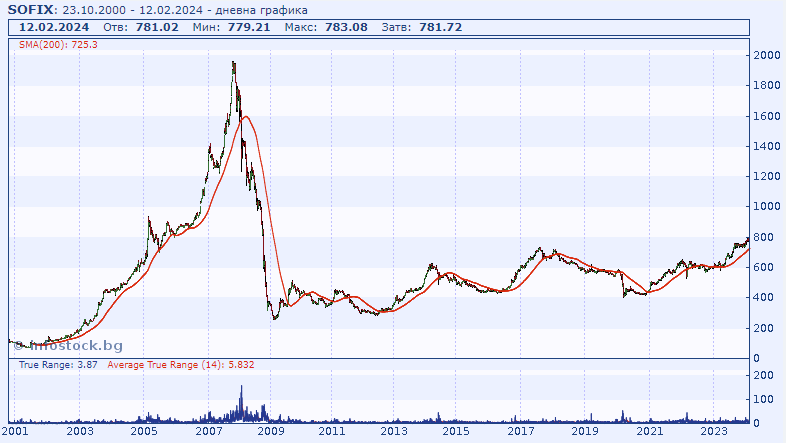This screenshot has width=786, height=443.
Task: Click the 2013 year label on axis
Action: [x=394, y=431]
